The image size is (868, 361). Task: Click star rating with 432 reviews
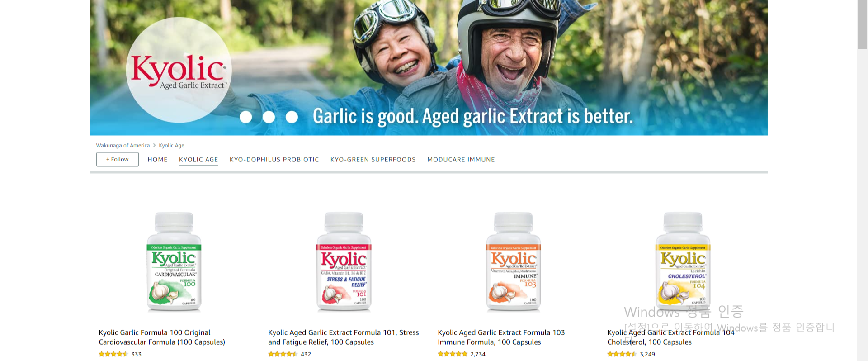(x=283, y=354)
